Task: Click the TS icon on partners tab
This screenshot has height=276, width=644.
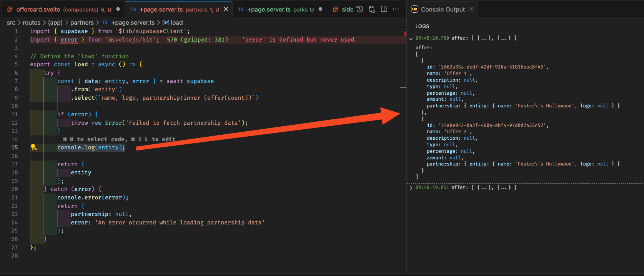Action: [133, 9]
